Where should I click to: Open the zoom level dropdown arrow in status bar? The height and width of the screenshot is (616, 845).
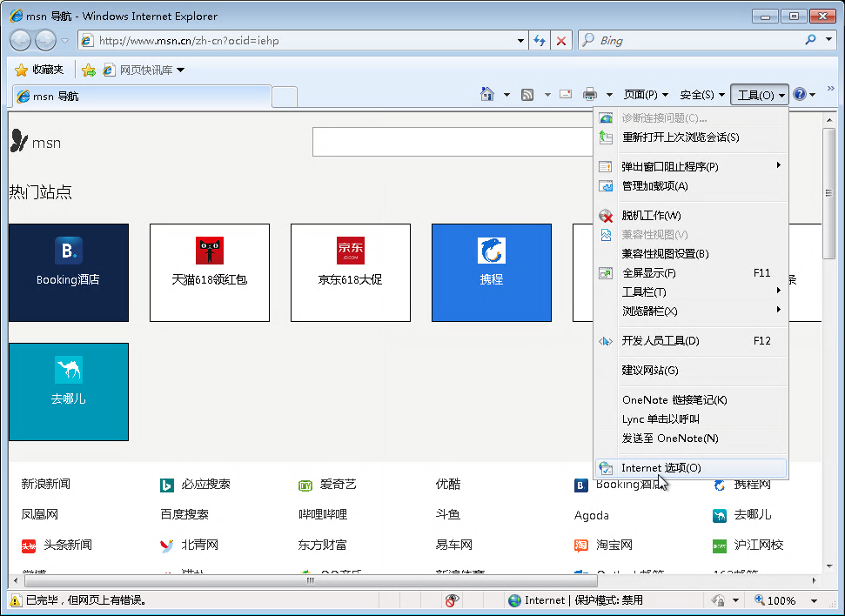tap(814, 600)
